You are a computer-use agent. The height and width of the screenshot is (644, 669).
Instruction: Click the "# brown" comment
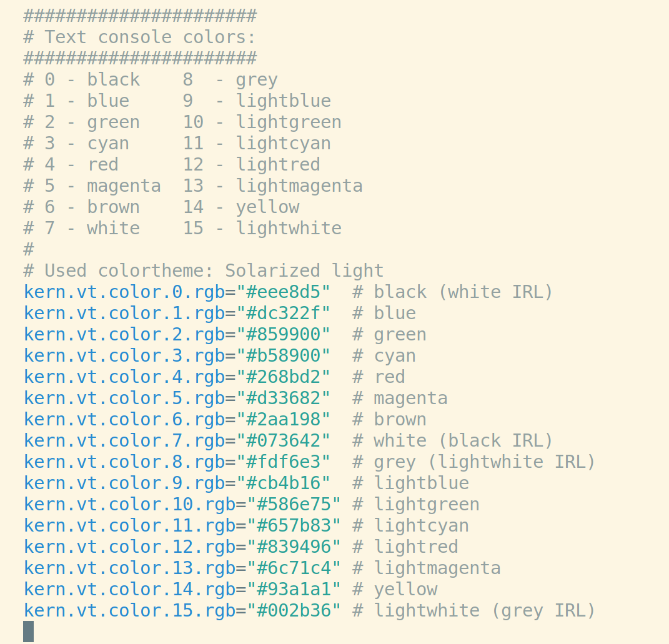pyautogui.click(x=390, y=420)
